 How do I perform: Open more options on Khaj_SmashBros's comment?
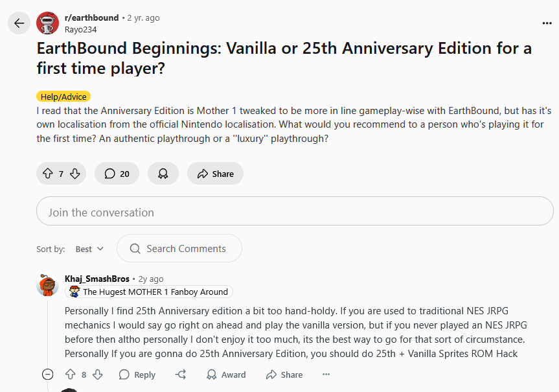(326, 374)
